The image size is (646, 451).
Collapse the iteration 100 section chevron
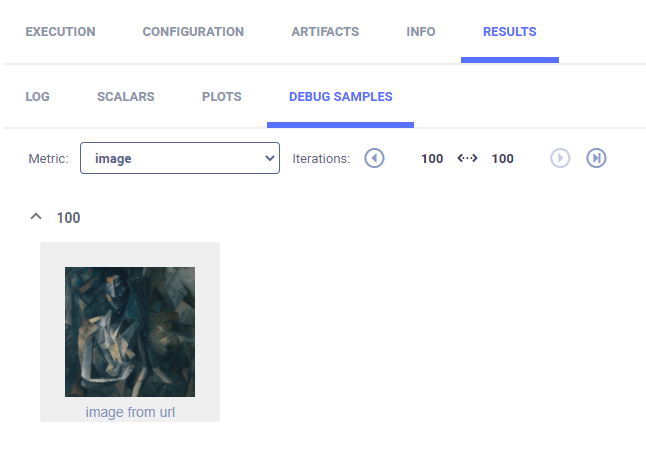coord(36,217)
